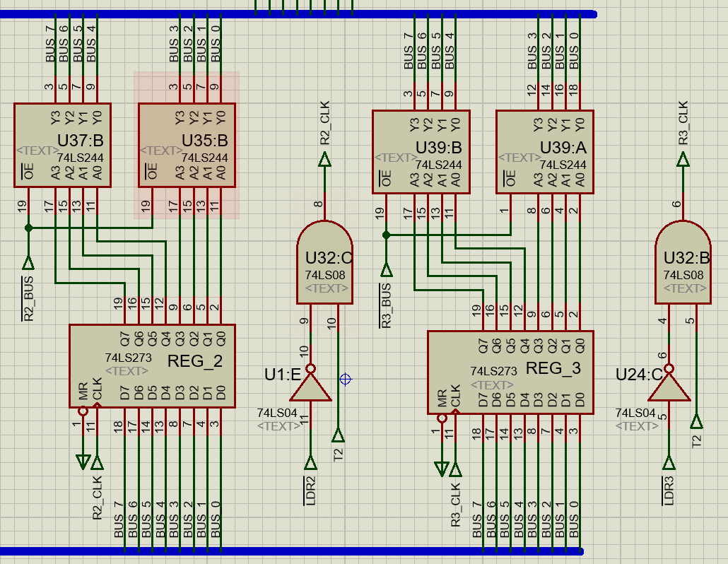Click the BUS 4 wire label above U37:B
The image size is (728, 564).
tap(91, 44)
